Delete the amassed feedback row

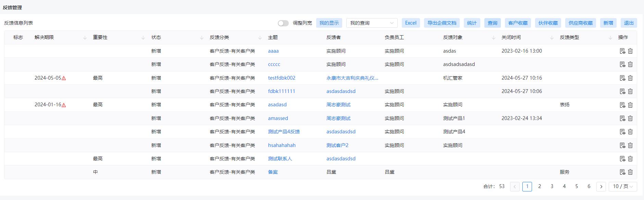pos(630,118)
